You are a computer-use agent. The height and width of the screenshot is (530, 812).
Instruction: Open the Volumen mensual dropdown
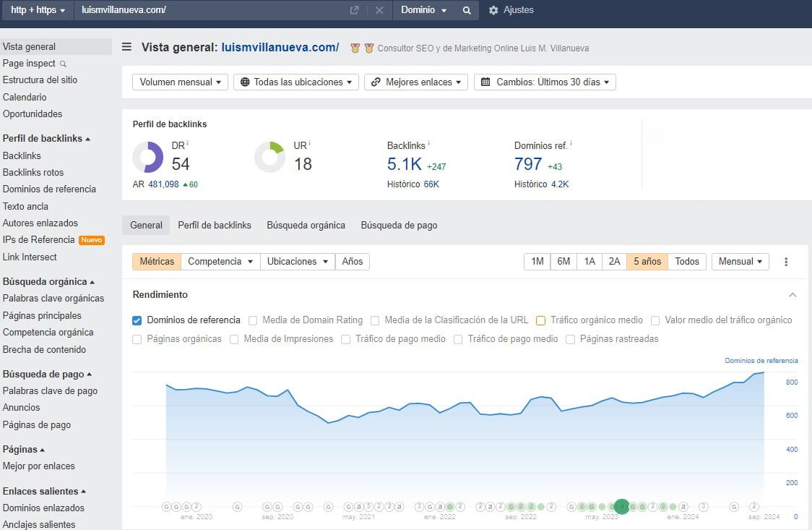(180, 82)
